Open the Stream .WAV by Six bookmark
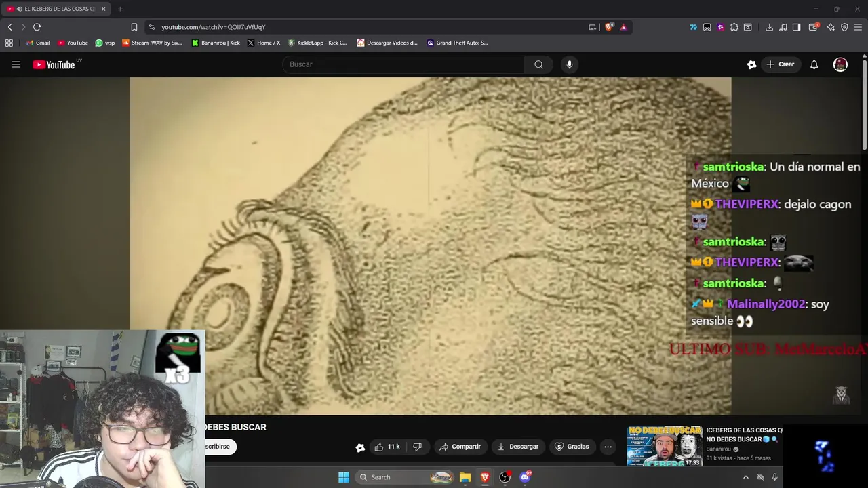The height and width of the screenshot is (488, 868). tap(153, 43)
